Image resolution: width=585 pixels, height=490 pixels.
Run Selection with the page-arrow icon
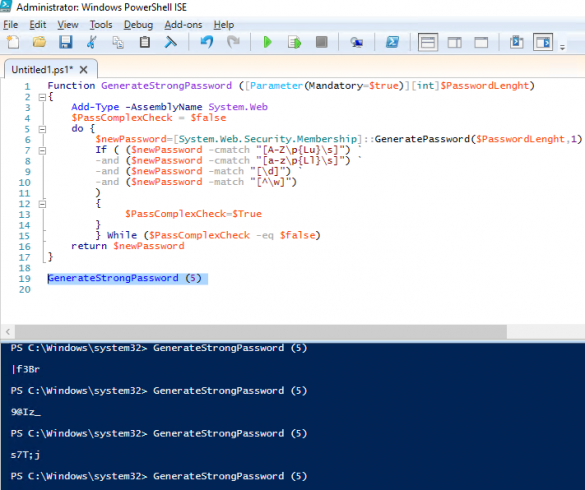(294, 42)
